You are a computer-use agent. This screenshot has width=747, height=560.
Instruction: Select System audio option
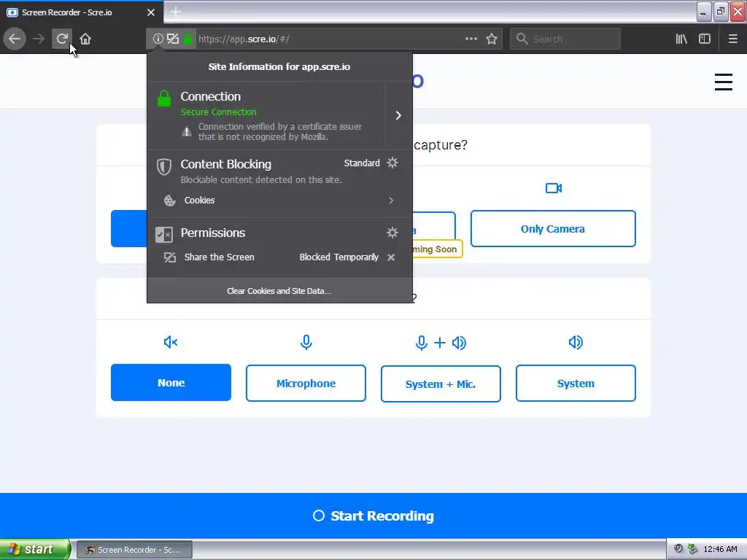[576, 384]
